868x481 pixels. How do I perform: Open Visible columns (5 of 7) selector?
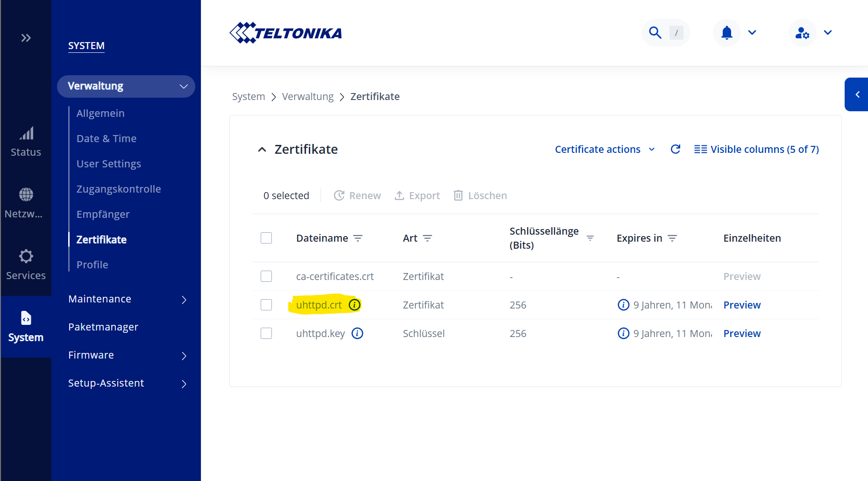[756, 149]
